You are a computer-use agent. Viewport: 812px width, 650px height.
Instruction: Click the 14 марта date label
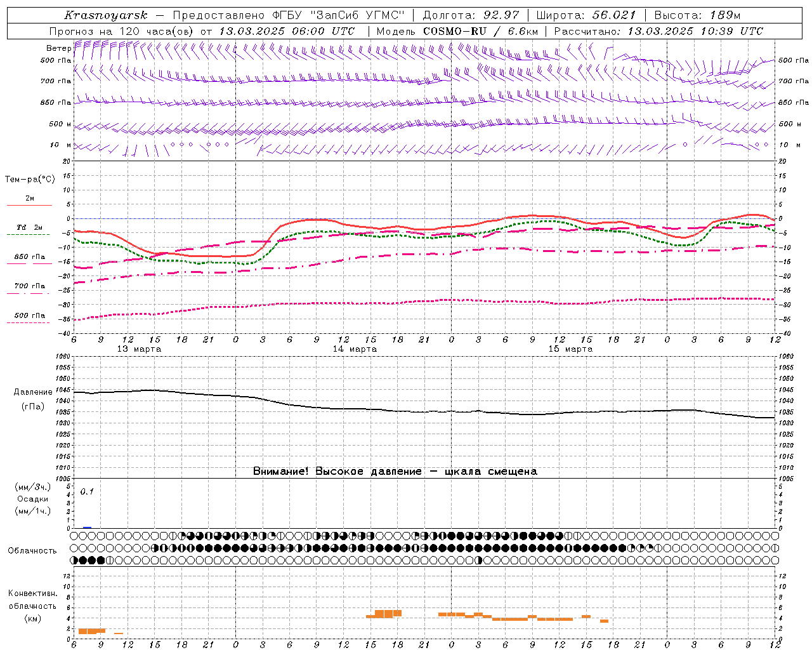[x=355, y=349]
